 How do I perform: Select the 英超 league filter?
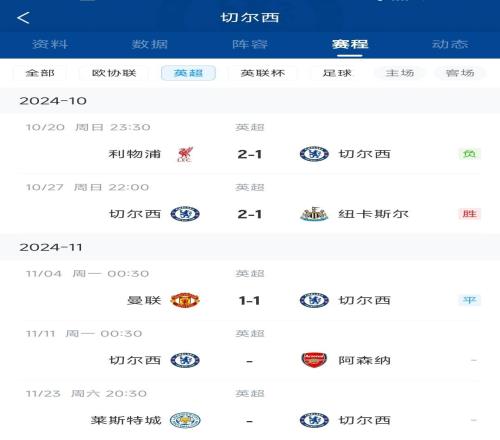[188, 73]
